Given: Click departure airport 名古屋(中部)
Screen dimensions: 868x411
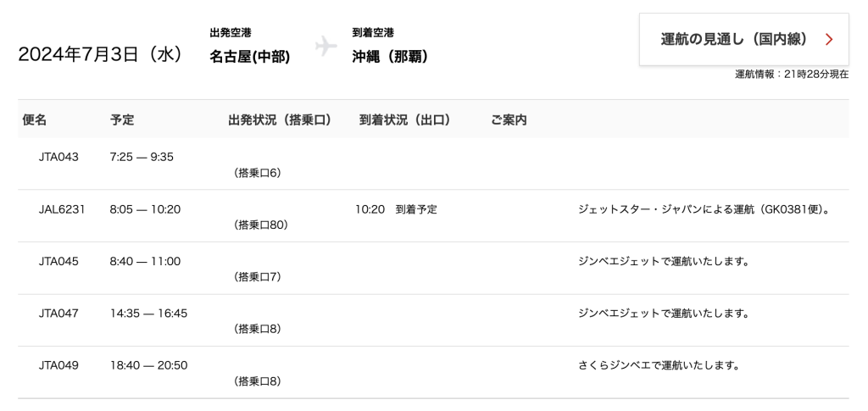Looking at the screenshot, I should click(x=250, y=57).
